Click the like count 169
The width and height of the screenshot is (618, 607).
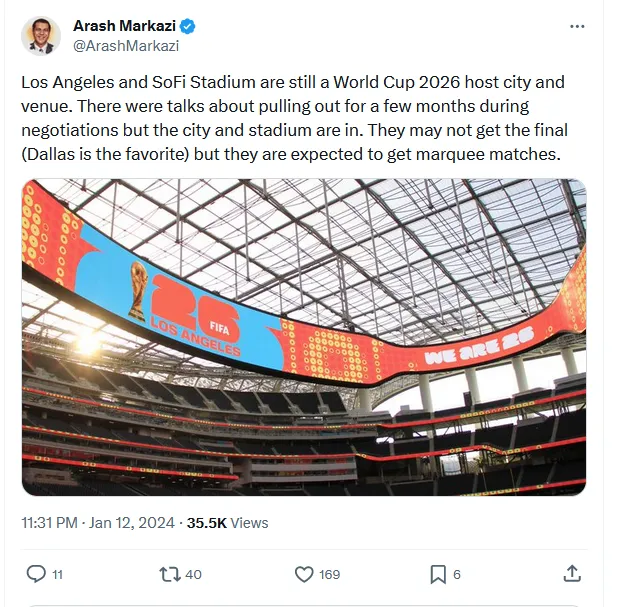click(329, 574)
